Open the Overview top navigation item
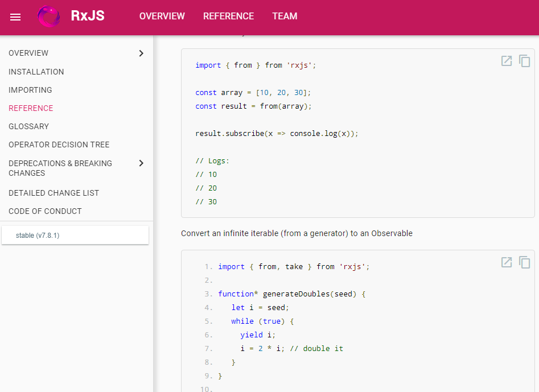The height and width of the screenshot is (392, 539). [x=162, y=16]
